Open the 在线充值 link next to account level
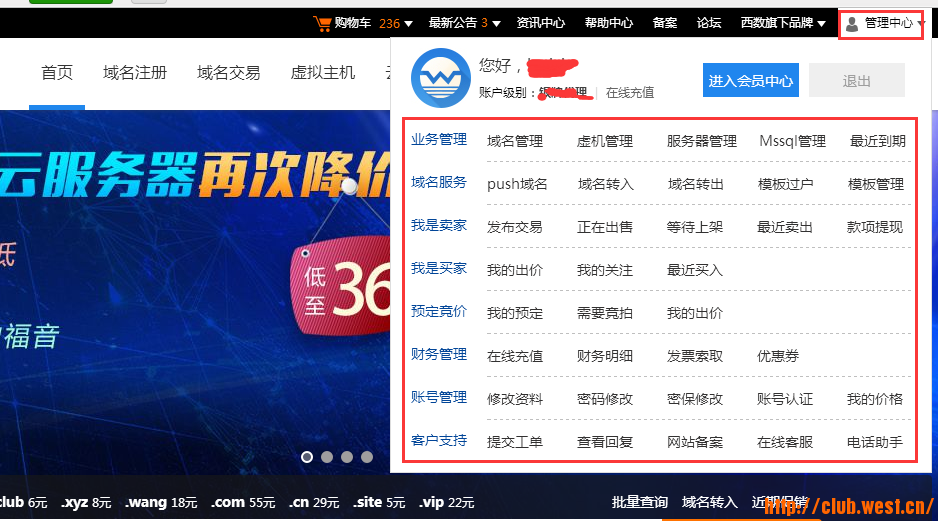The height and width of the screenshot is (521, 938). point(630,93)
